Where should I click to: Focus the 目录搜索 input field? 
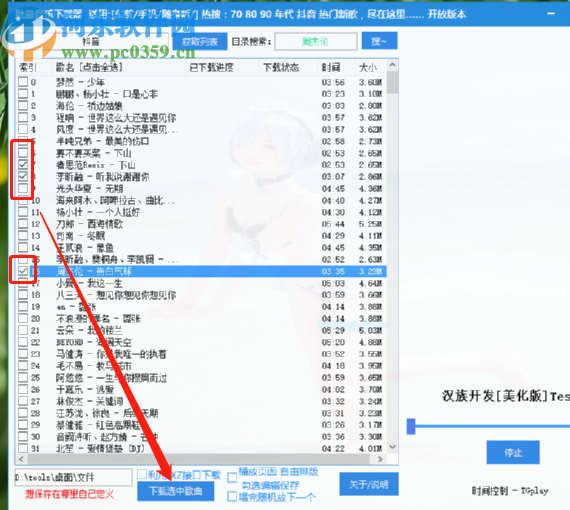click(x=316, y=42)
